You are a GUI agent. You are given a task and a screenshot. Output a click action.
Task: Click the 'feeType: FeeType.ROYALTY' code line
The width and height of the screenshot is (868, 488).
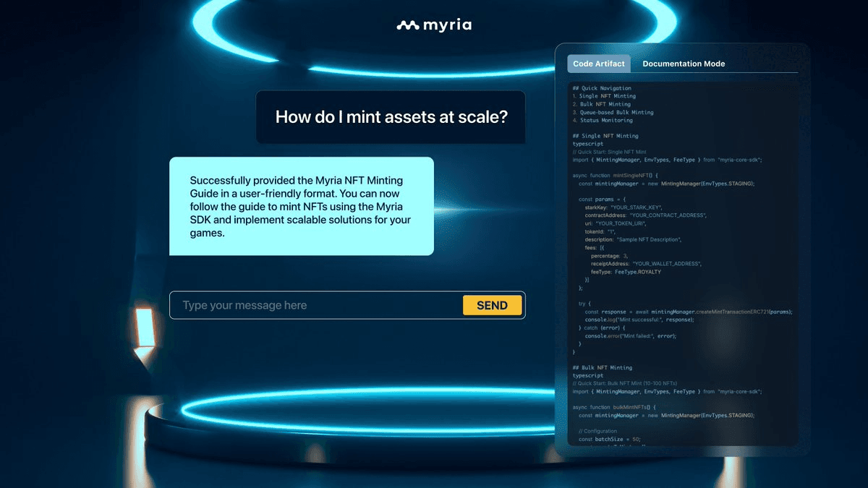[626, 272]
